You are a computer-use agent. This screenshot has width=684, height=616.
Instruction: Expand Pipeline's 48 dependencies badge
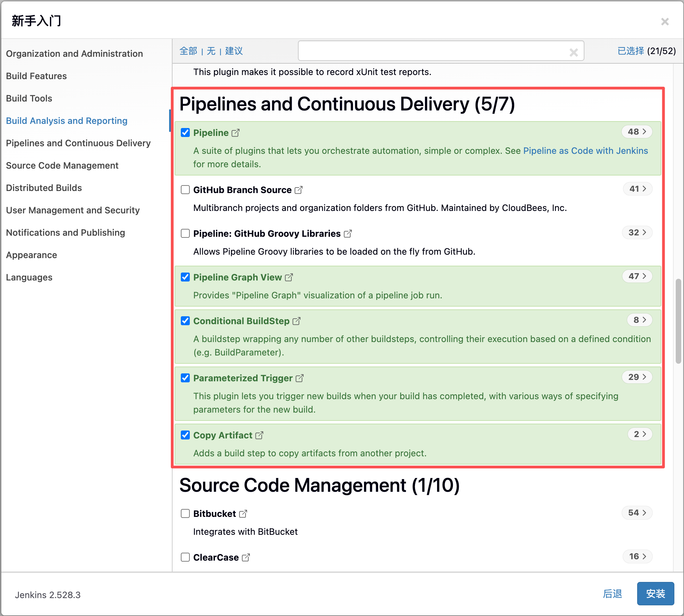[637, 132]
